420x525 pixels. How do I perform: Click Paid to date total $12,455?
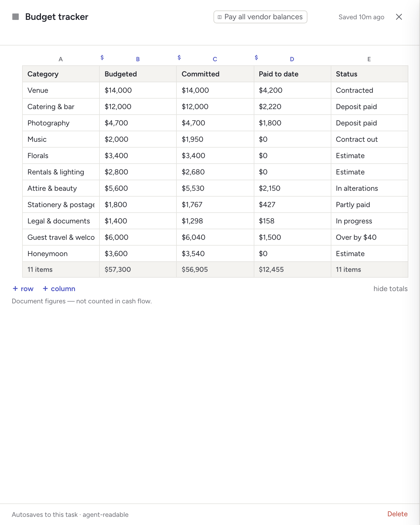[292, 269]
